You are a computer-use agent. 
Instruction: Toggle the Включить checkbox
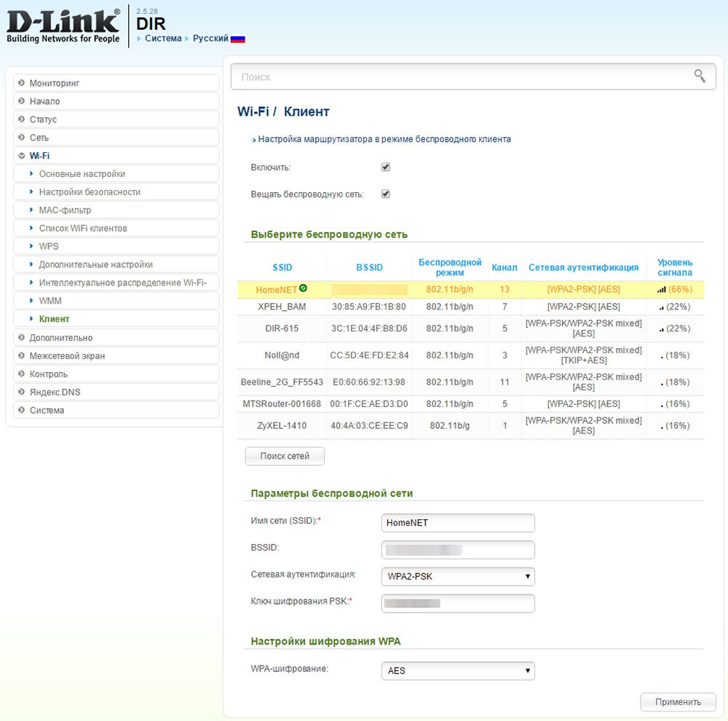click(385, 168)
